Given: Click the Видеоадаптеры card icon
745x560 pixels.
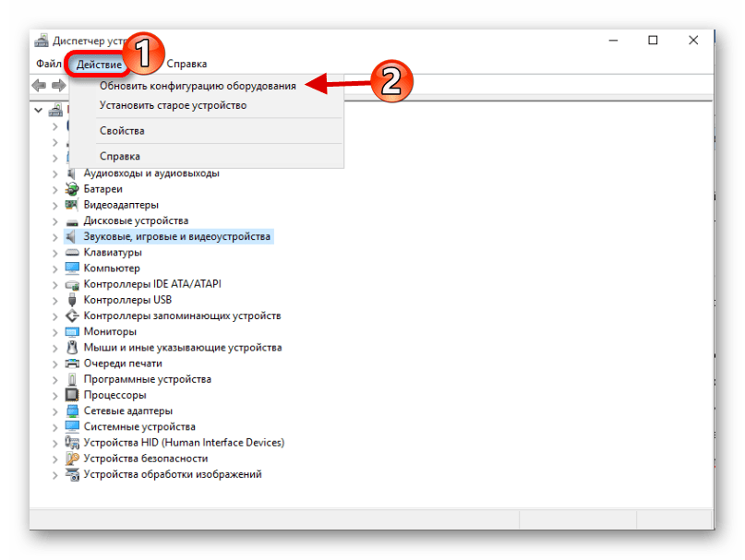Looking at the screenshot, I should coord(72,205).
